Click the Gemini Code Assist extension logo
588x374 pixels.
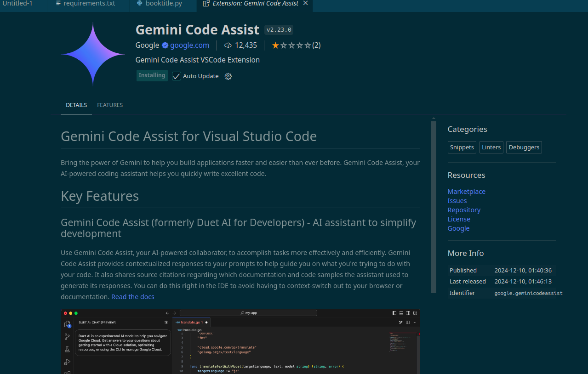pos(93,54)
